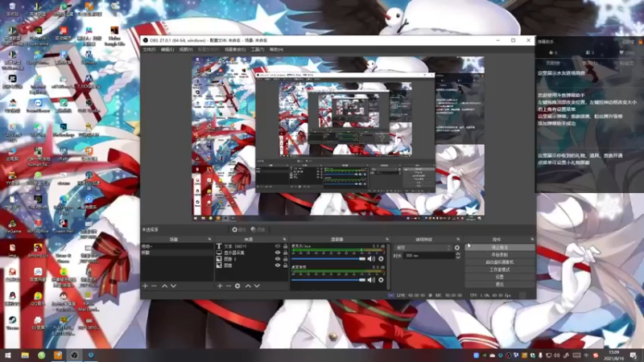
Task: Open the 编辑(E) menu
Action: [167, 50]
